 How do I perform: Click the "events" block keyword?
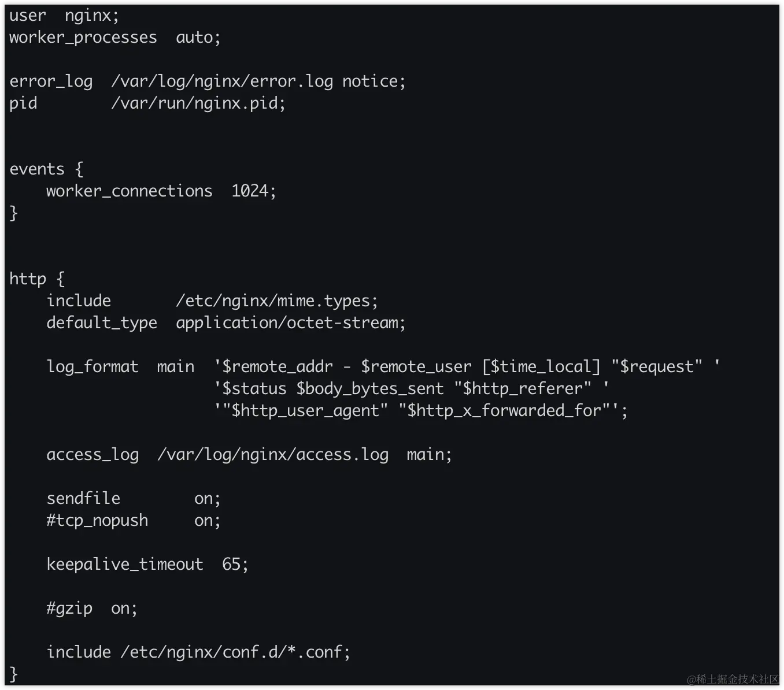(x=36, y=169)
